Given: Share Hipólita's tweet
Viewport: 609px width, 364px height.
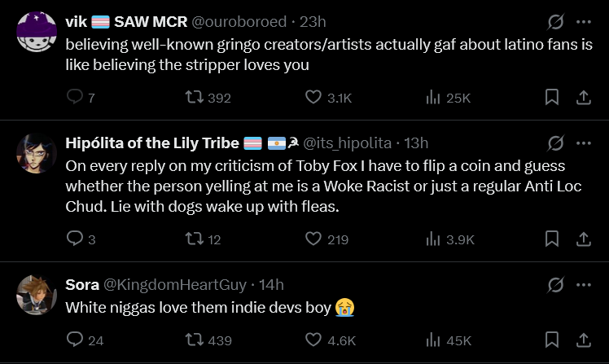Looking at the screenshot, I should (583, 239).
